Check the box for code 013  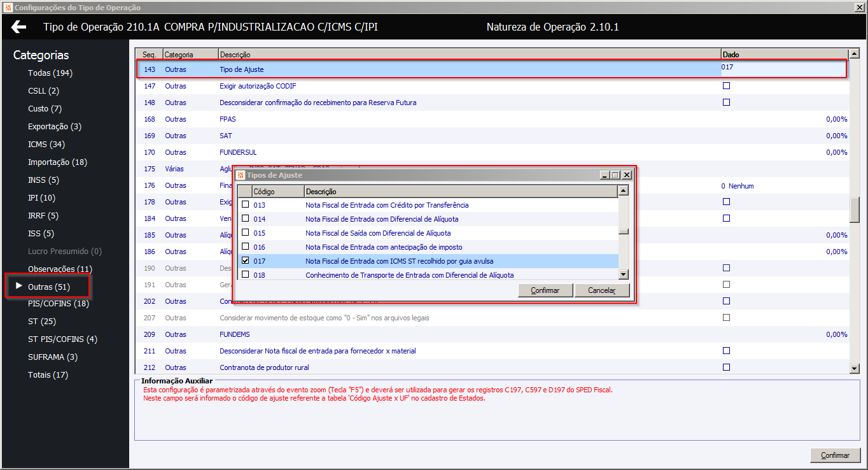[245, 204]
